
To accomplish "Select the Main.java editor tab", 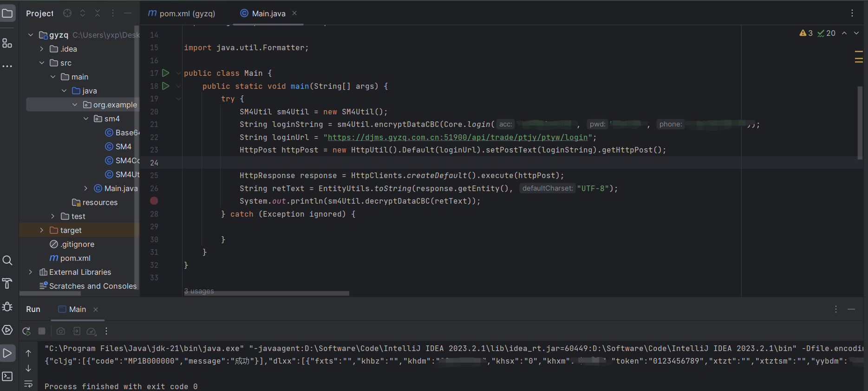I will [x=268, y=13].
